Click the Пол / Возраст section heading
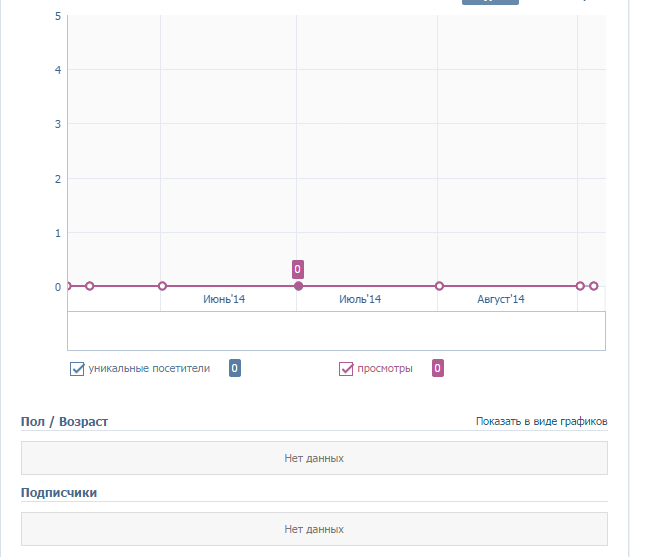Screen dimensions: 657x557 point(64,422)
